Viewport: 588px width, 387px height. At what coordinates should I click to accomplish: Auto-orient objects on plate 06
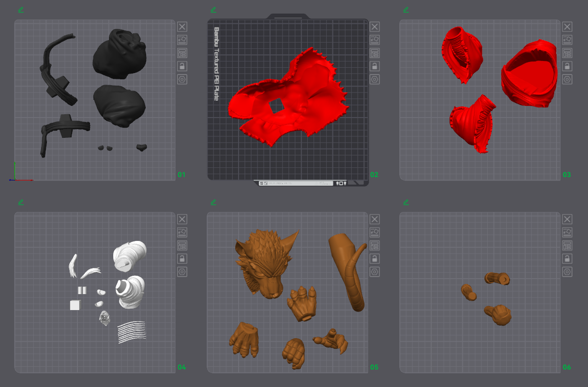(567, 232)
